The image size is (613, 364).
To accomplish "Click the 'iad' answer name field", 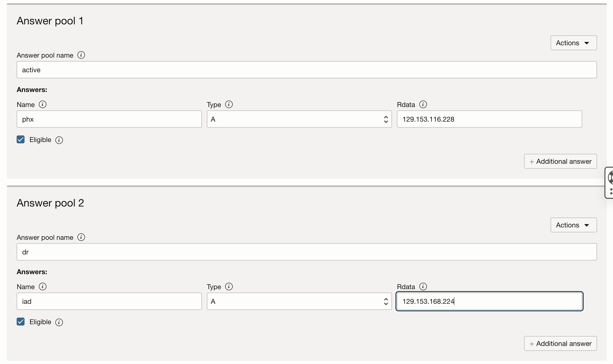I will [109, 301].
